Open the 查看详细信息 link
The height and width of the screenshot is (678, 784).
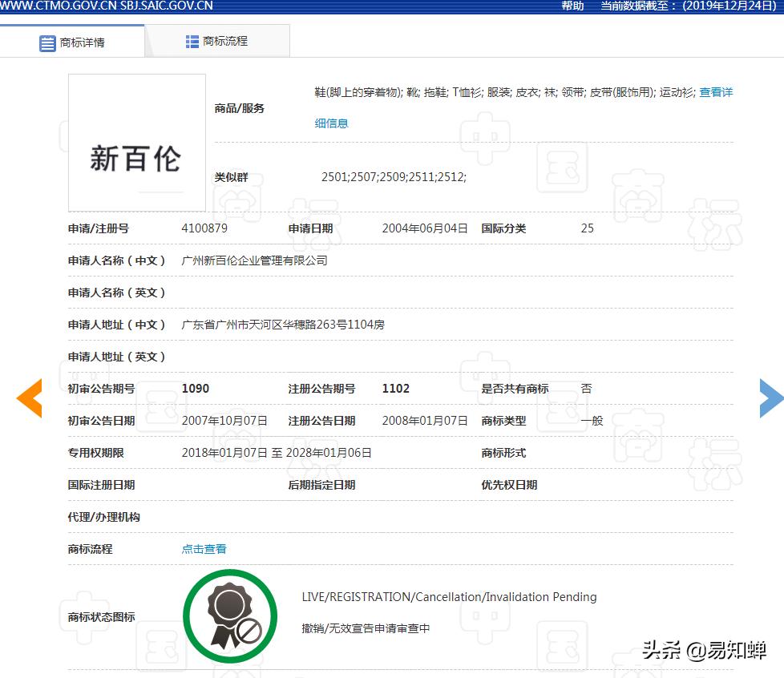[716, 92]
